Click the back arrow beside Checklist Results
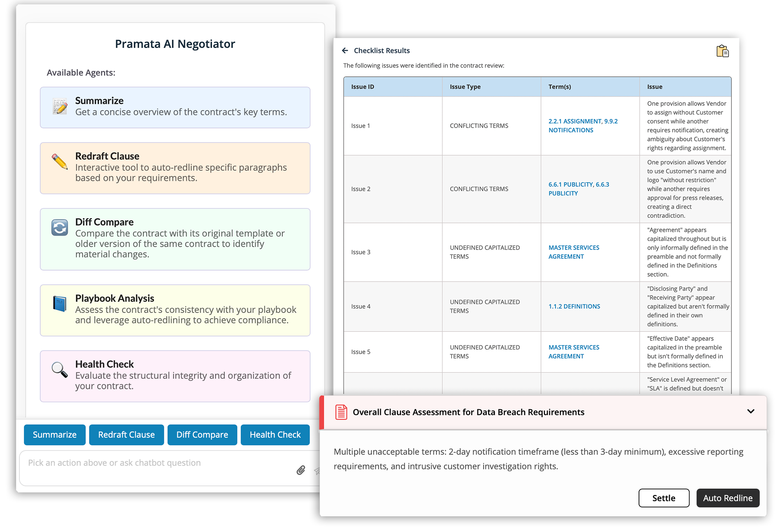 (x=345, y=51)
